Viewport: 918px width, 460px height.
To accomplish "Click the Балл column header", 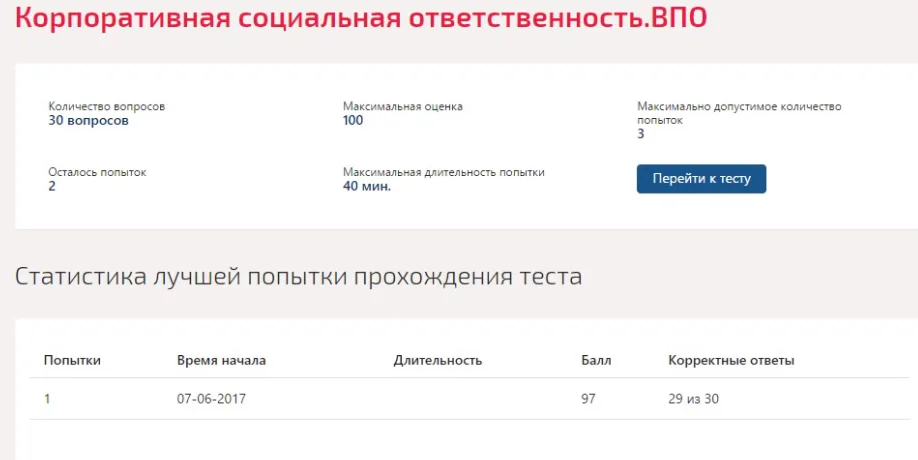I will click(x=596, y=361).
